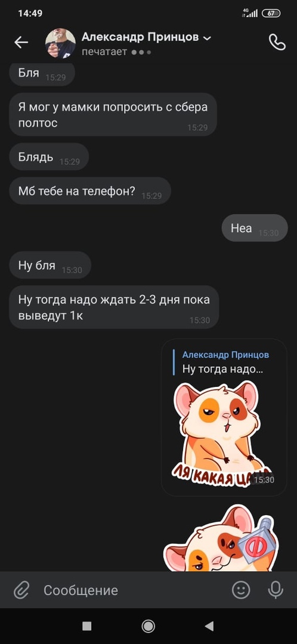297x644 pixels.
Task: Select the 'Ну бля' message bubble
Action: coord(50,265)
